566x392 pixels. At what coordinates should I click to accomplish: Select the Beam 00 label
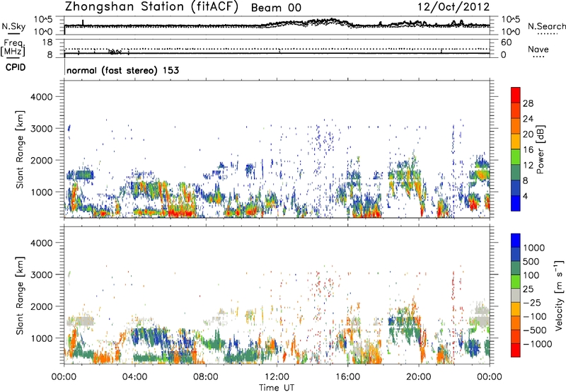[x=276, y=8]
